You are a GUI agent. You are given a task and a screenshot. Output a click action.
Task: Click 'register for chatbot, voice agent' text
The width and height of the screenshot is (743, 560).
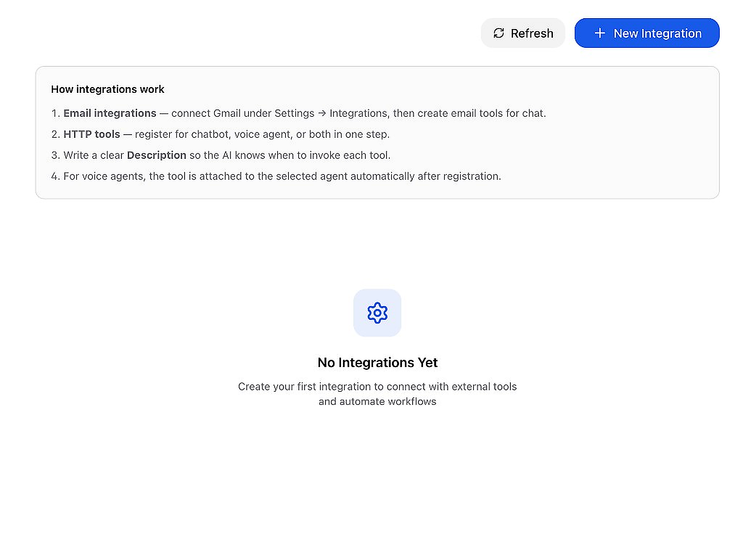[x=214, y=134]
